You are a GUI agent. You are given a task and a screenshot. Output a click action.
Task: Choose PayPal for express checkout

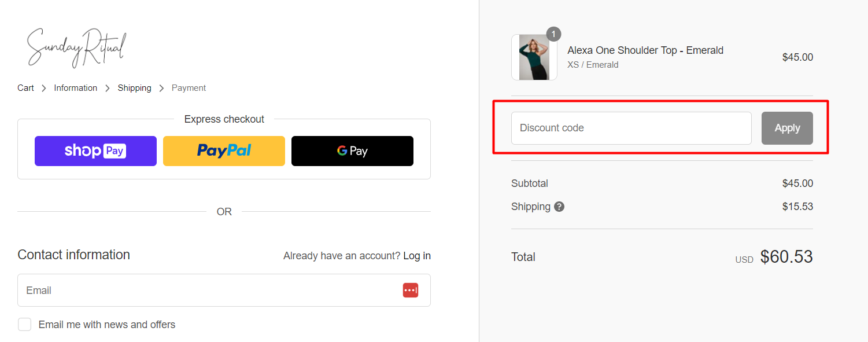(224, 150)
